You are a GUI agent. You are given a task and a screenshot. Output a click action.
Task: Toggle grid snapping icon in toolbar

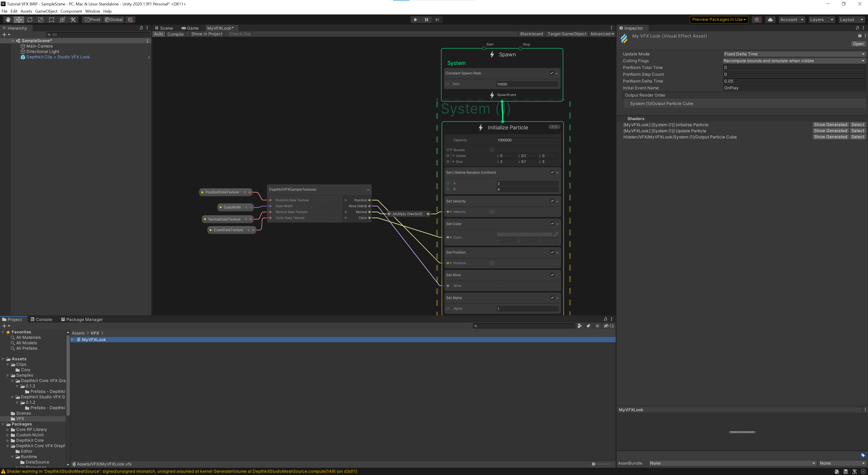[x=130, y=19]
